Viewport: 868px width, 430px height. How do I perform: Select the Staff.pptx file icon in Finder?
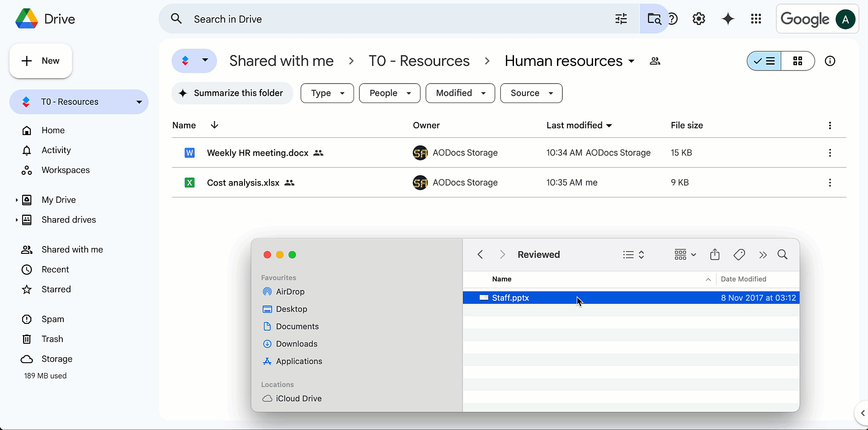(x=484, y=298)
